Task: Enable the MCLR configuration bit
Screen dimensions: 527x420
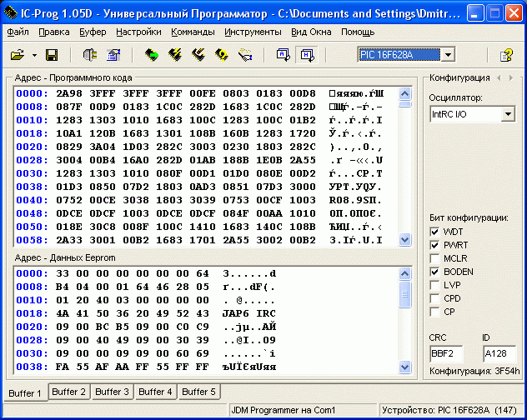Action: click(434, 258)
